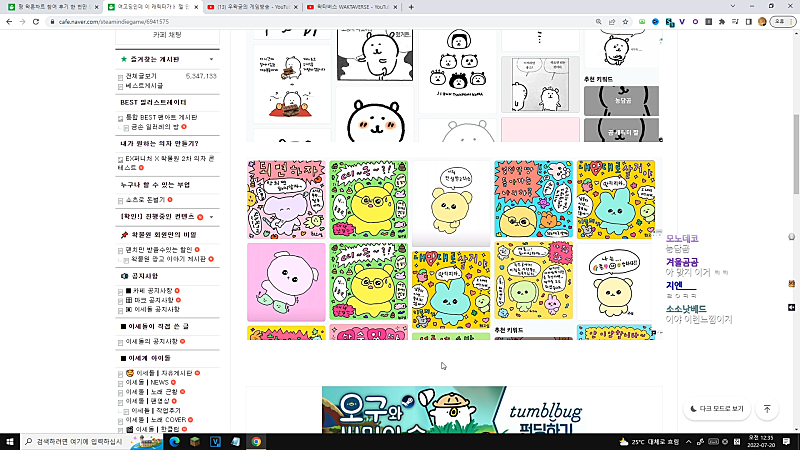Open 이세돌 | 자유게시판 board
Viewport: 800px width, 450px height.
pyautogui.click(x=164, y=373)
